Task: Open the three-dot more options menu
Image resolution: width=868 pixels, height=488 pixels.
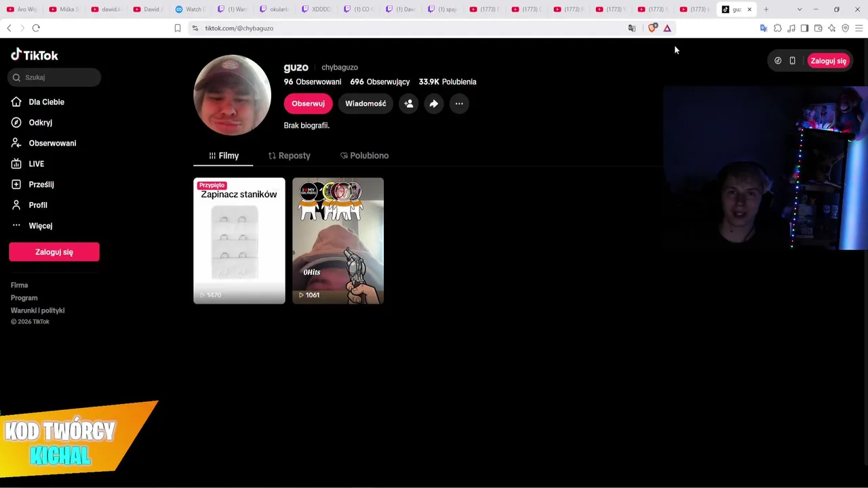Action: coord(459,104)
